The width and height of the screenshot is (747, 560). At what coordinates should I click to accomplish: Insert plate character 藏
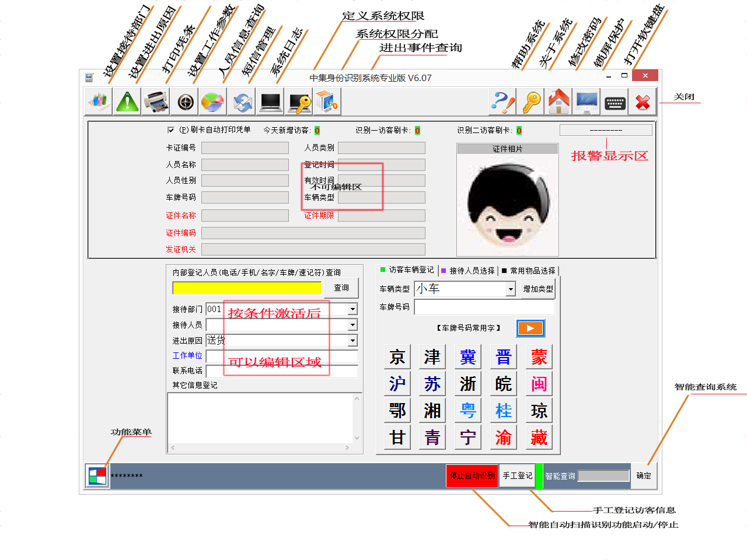(x=539, y=437)
